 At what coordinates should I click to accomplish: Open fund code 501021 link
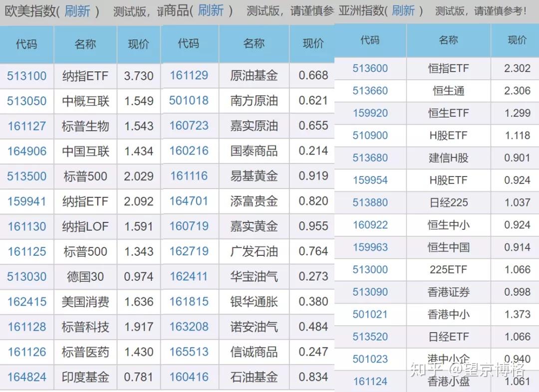click(x=370, y=314)
